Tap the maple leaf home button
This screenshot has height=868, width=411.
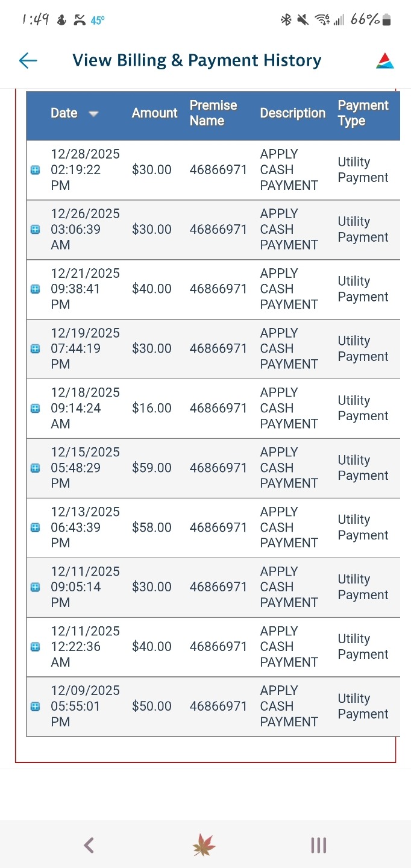tap(204, 846)
